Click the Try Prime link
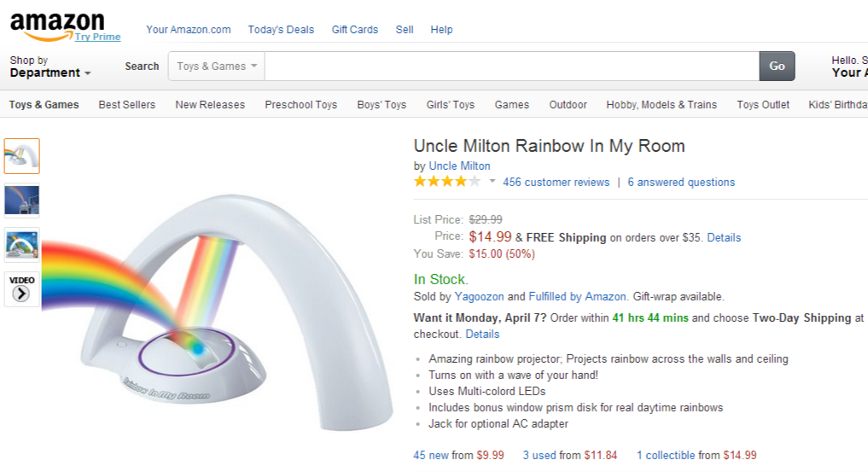The height and width of the screenshot is (472, 868). (97, 37)
